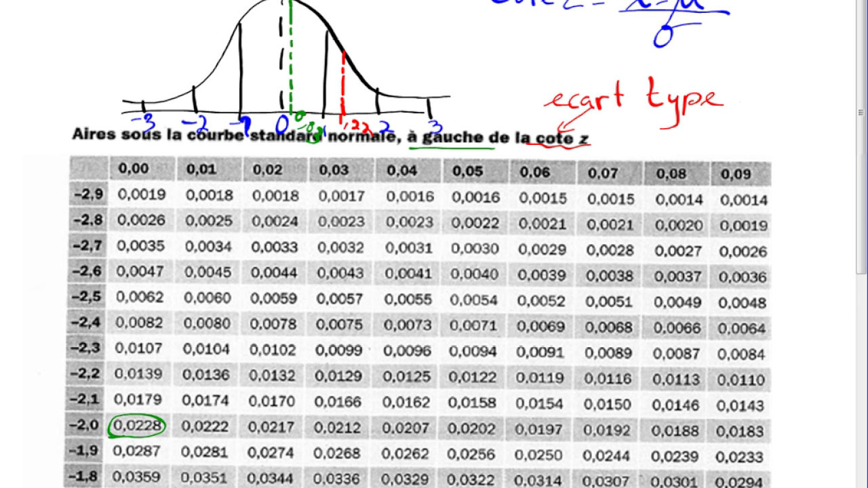Screen dimensions: 868x488
Task: Click the cell with value 0,0048
Action: click(742, 302)
